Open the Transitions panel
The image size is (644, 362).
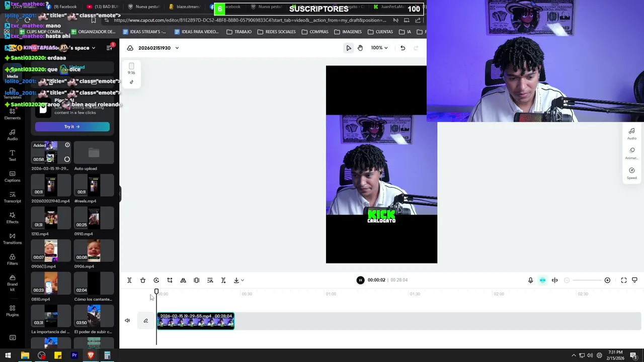coord(12,239)
